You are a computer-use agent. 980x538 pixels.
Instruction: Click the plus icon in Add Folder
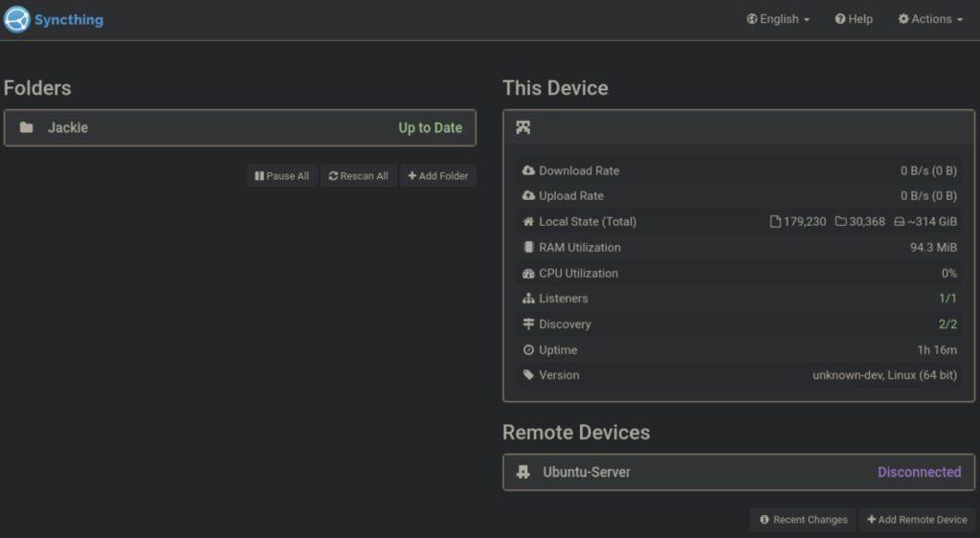point(412,175)
